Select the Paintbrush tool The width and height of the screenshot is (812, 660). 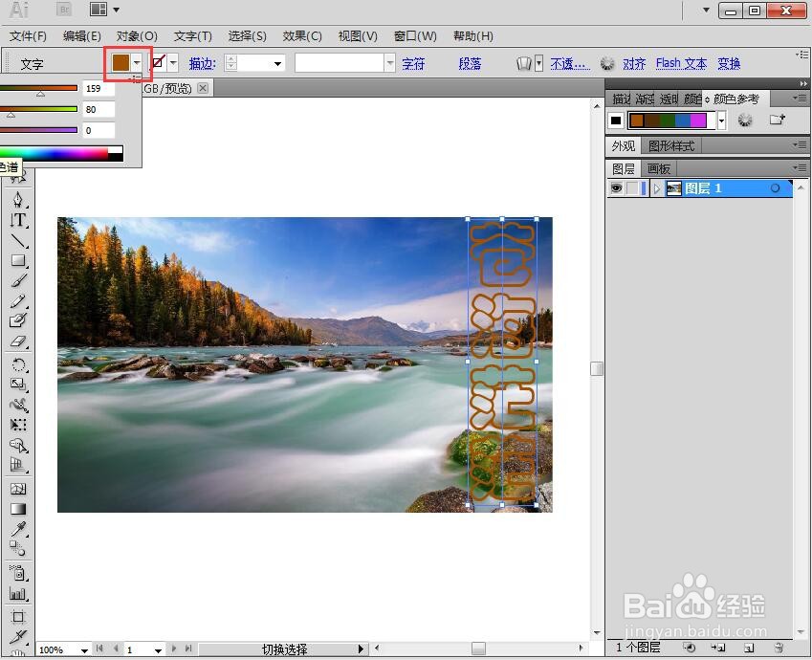pyautogui.click(x=18, y=281)
